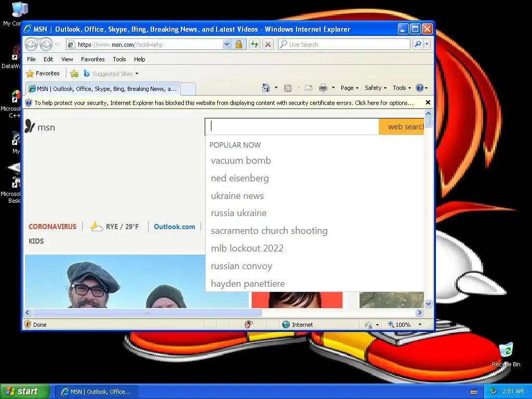Open the Help question mark icon
Viewport: 532px width, 399px height.
(x=420, y=88)
